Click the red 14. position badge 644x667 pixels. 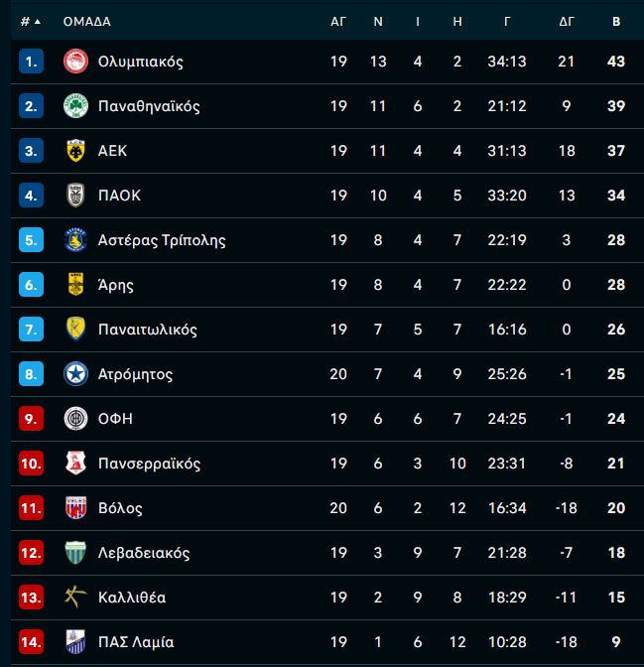pos(31,641)
